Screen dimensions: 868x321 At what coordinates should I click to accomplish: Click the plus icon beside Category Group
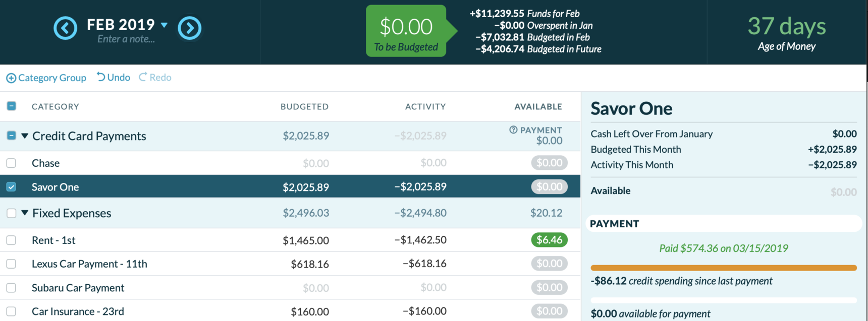pyautogui.click(x=11, y=78)
